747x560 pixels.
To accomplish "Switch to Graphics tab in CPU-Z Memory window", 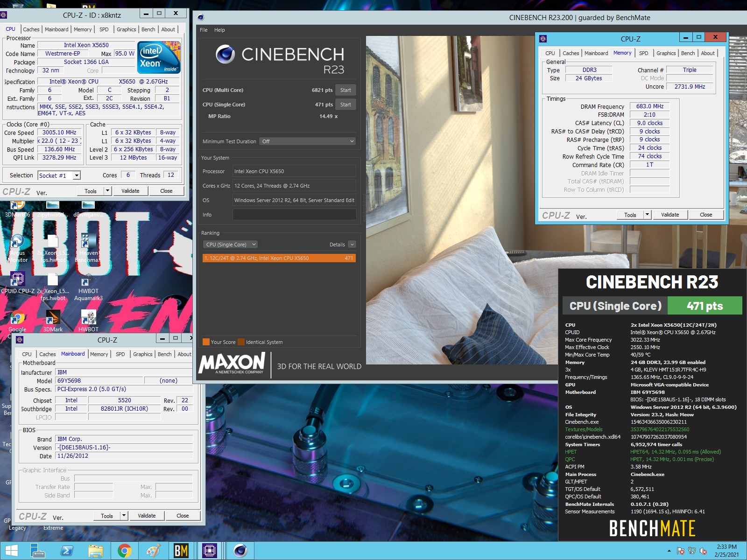I will (x=666, y=53).
